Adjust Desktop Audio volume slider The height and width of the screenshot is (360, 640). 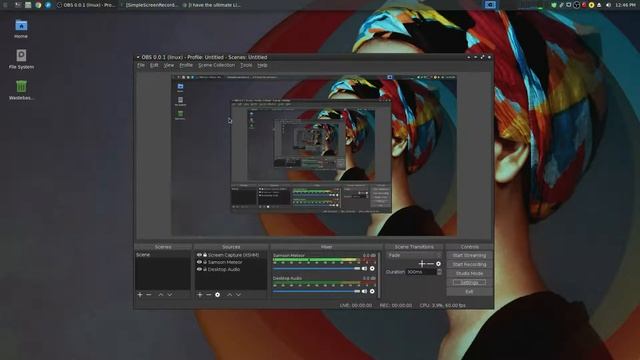tap(317, 291)
